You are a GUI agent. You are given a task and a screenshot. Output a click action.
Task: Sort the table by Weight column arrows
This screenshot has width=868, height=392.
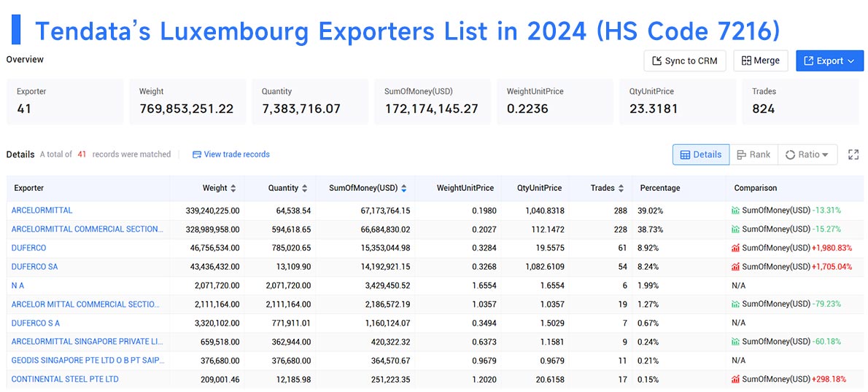point(233,188)
